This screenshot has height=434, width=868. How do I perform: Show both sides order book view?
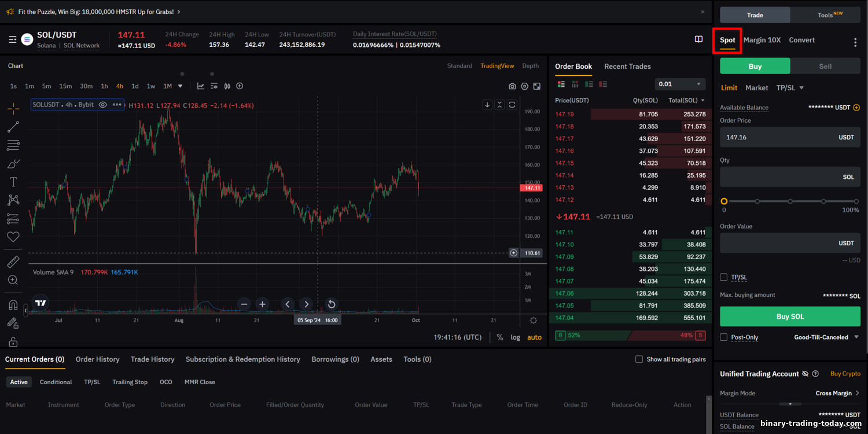pos(561,84)
